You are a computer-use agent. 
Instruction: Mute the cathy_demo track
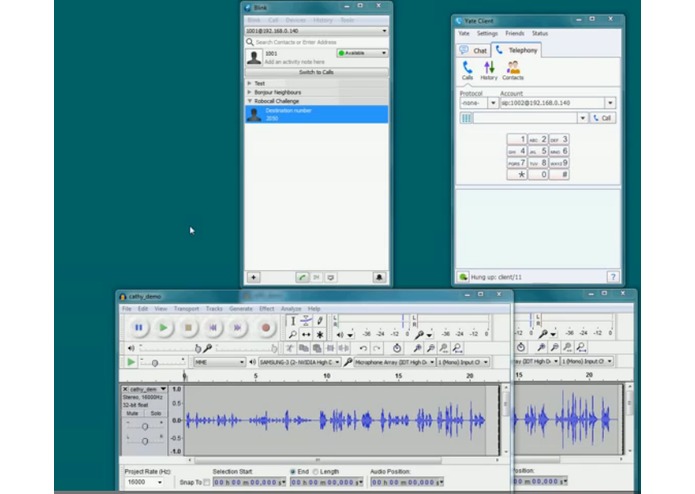(x=132, y=413)
